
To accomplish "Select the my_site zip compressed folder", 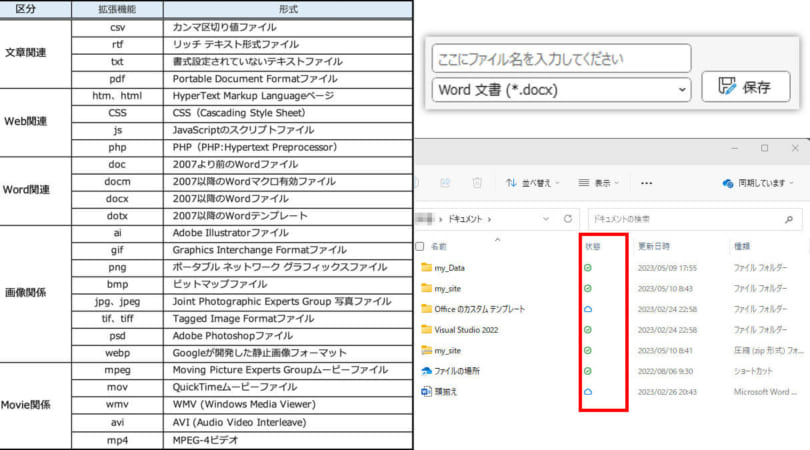I will (x=447, y=350).
